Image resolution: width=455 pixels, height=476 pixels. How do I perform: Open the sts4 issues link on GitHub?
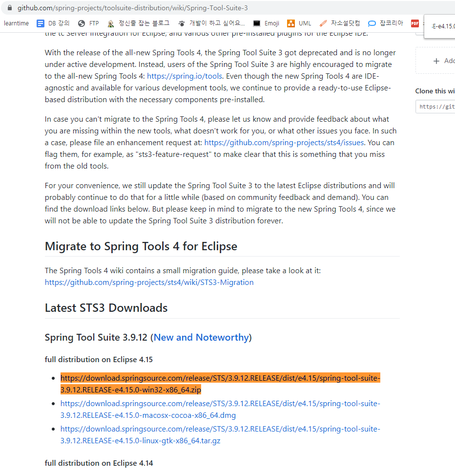click(284, 143)
